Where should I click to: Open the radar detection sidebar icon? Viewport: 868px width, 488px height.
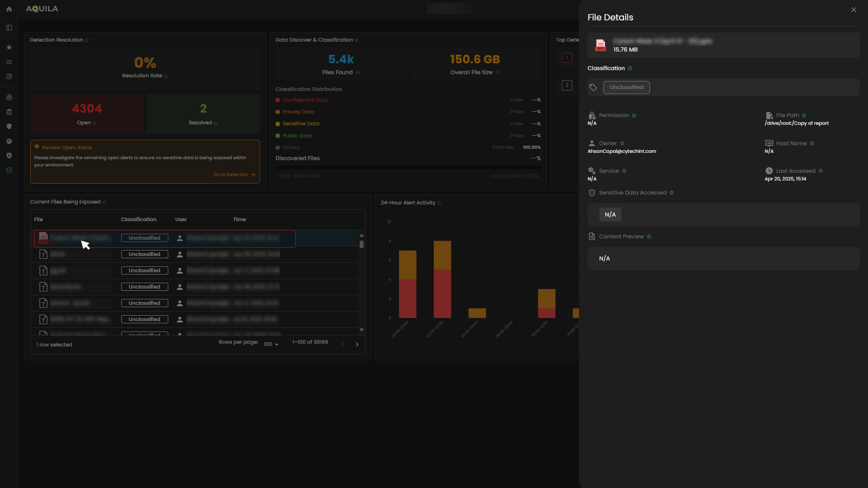click(x=9, y=97)
